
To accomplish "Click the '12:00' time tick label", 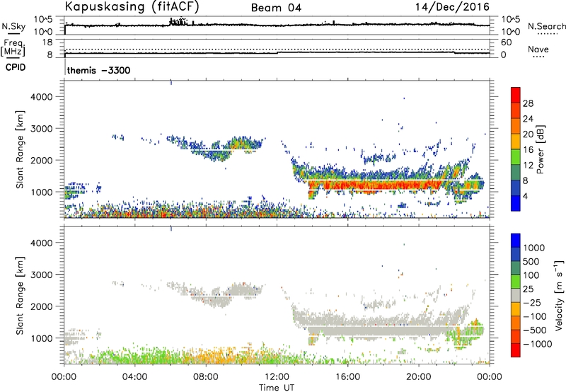I will coord(277,377).
